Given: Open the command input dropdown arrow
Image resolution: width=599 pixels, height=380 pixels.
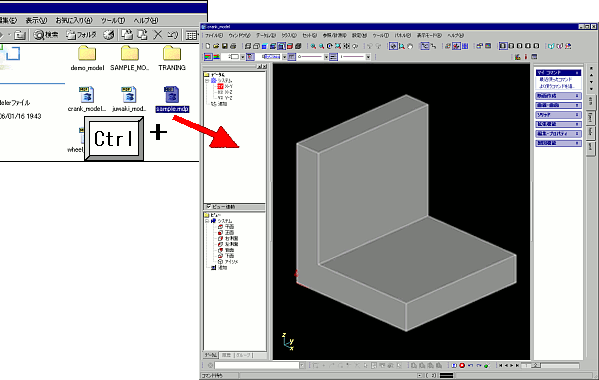Looking at the screenshot, I should pyautogui.click(x=302, y=365).
